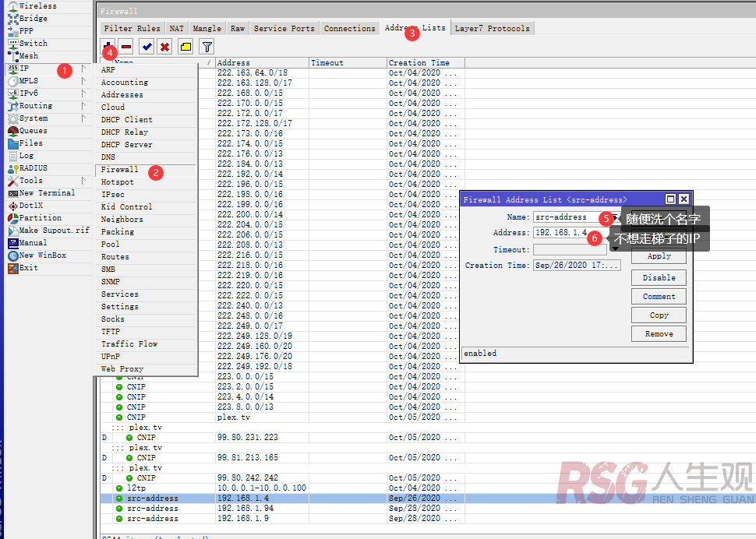Click the Tools sidebar icon
This screenshot has width=756, height=539.
coord(13,181)
